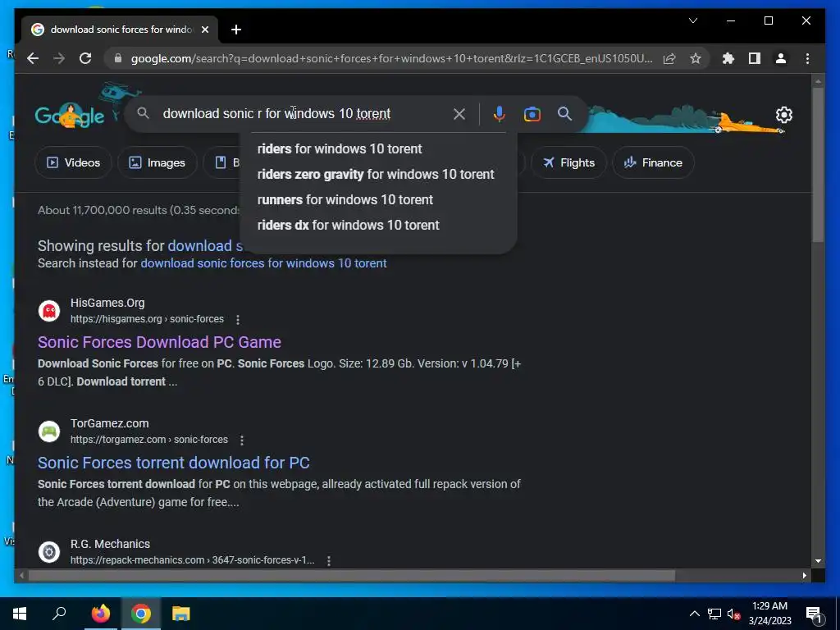Open the Windows Start menu

point(20,614)
